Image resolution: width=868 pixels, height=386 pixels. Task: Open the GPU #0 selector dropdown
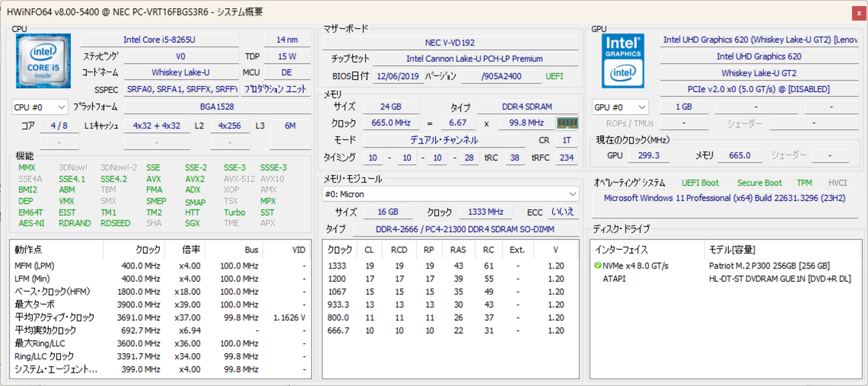[x=620, y=107]
